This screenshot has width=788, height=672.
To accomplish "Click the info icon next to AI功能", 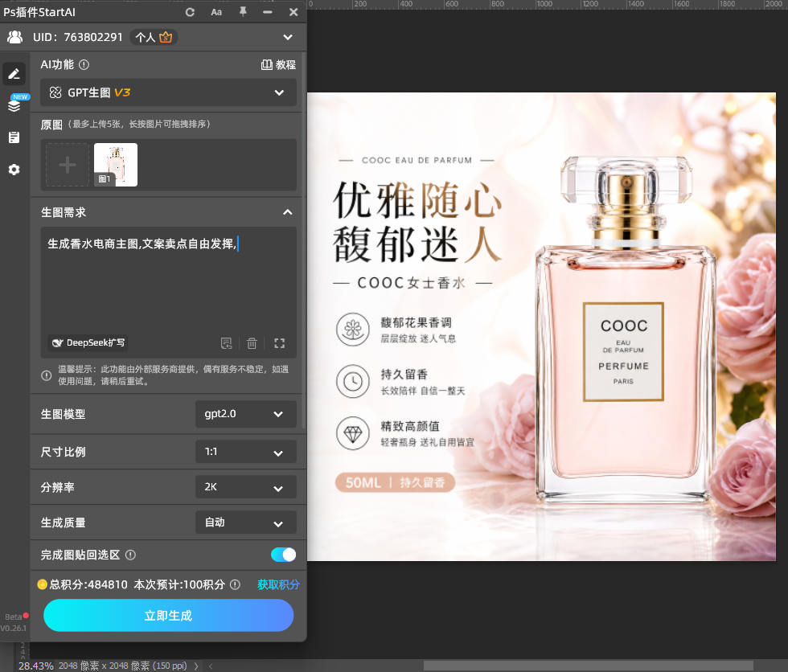I will coord(84,65).
